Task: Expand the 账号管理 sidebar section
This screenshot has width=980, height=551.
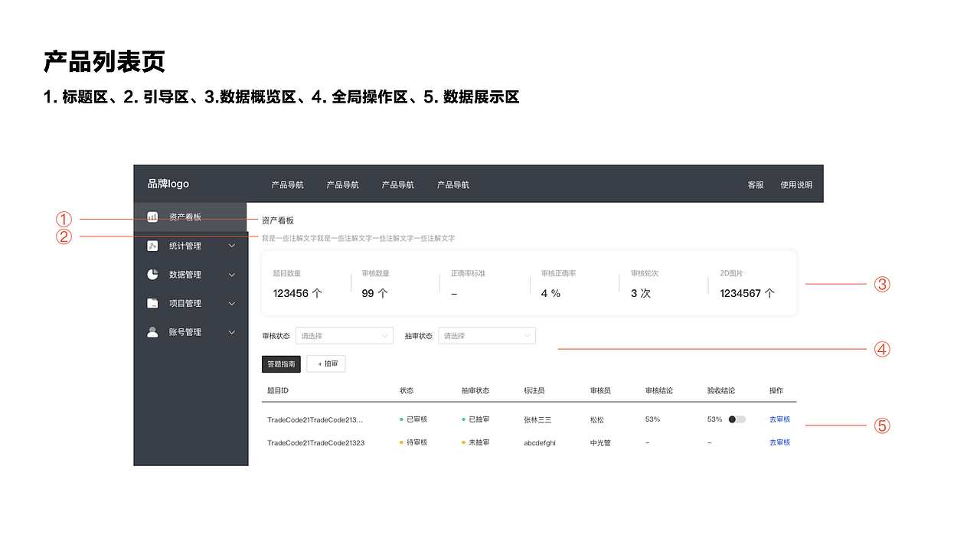Action: pos(232,331)
